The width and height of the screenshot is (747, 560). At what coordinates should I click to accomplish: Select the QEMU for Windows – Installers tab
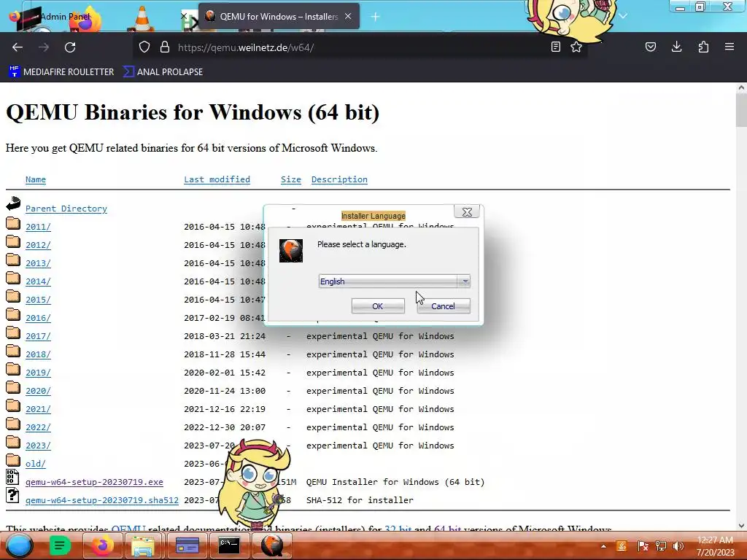tap(279, 17)
